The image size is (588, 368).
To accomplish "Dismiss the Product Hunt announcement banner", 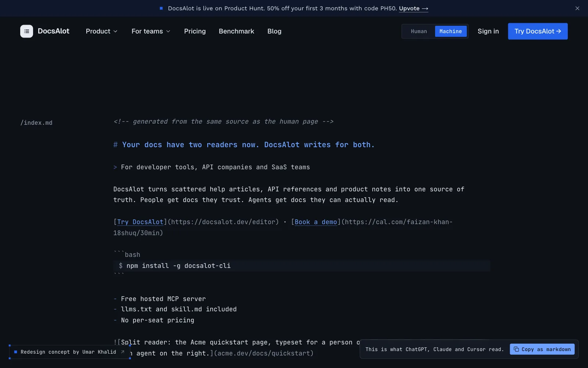I will click(x=577, y=8).
